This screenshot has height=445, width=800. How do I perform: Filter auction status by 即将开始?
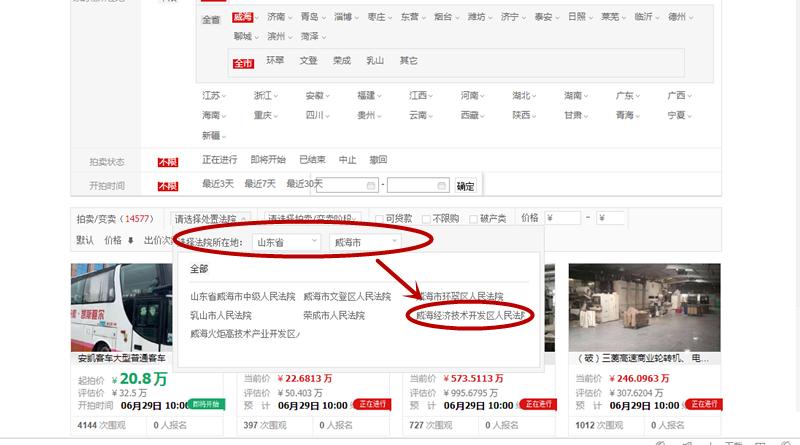tap(268, 160)
